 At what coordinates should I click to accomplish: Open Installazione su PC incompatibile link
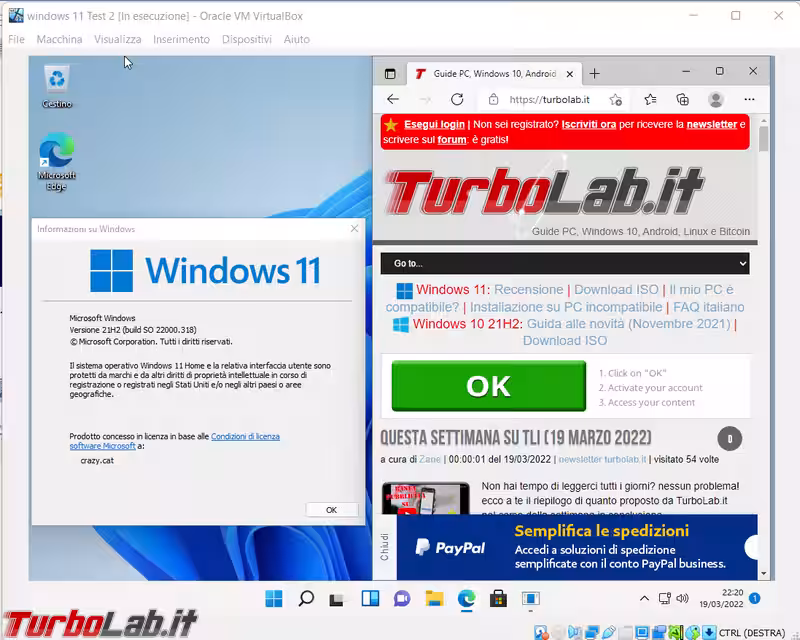coord(566,307)
